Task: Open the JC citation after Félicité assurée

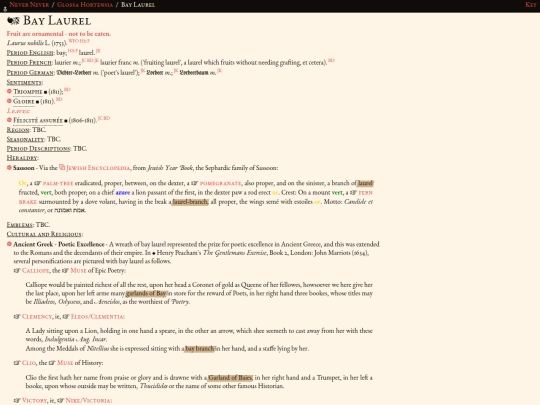Action: click(101, 118)
